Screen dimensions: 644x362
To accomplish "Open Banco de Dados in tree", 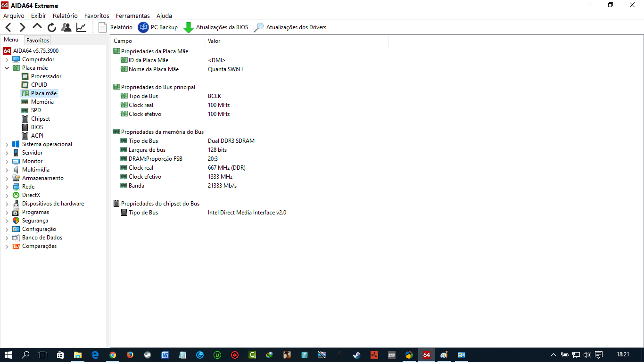I will (x=42, y=238).
